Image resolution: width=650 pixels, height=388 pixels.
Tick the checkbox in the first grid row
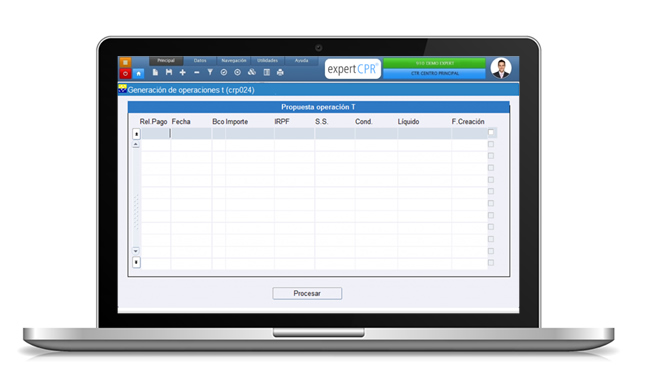click(491, 133)
